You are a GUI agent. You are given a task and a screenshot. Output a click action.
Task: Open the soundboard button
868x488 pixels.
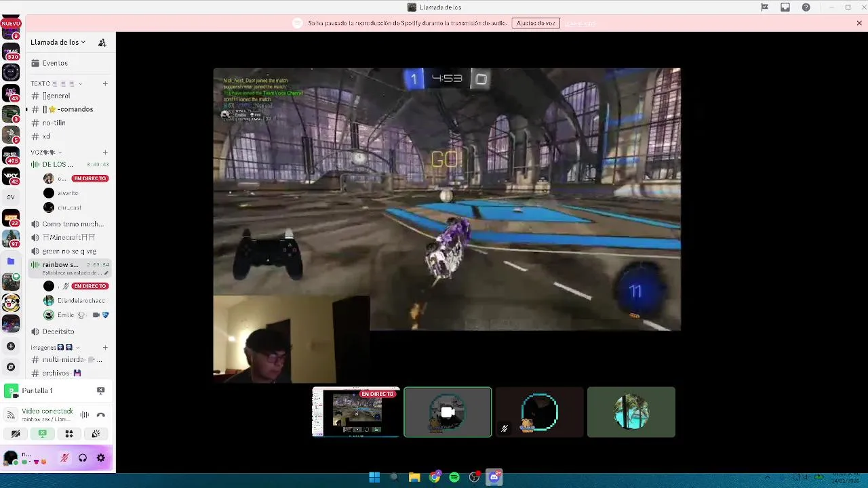96,434
